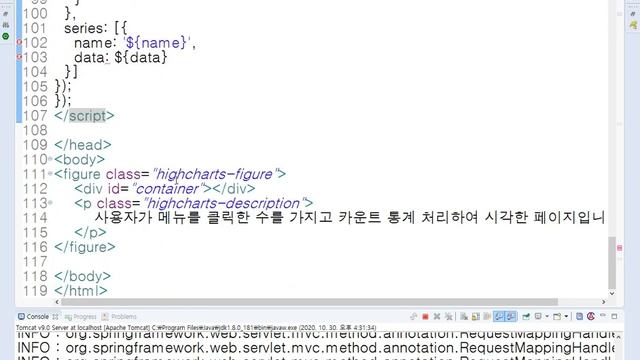Click the "highcharts-description" class value

(224, 203)
